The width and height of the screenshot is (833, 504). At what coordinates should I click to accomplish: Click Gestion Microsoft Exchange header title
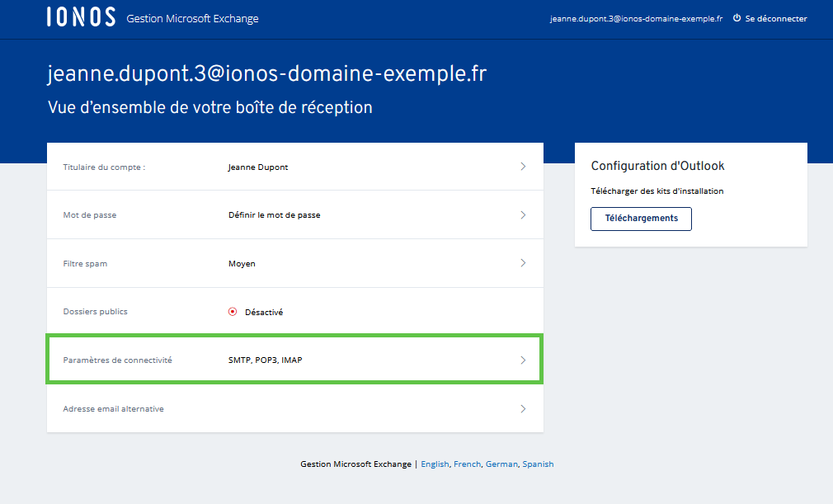tap(192, 18)
